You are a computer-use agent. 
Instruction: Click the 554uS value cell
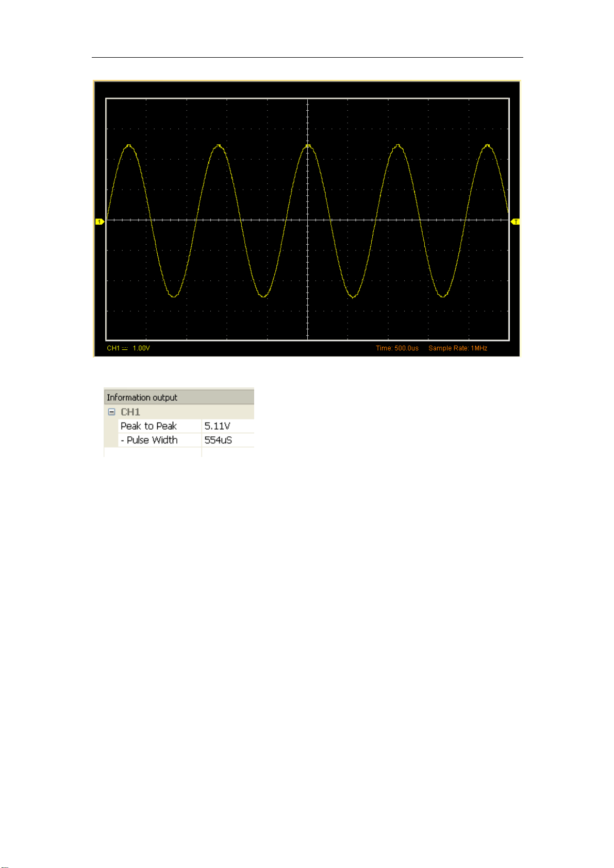tap(228, 440)
